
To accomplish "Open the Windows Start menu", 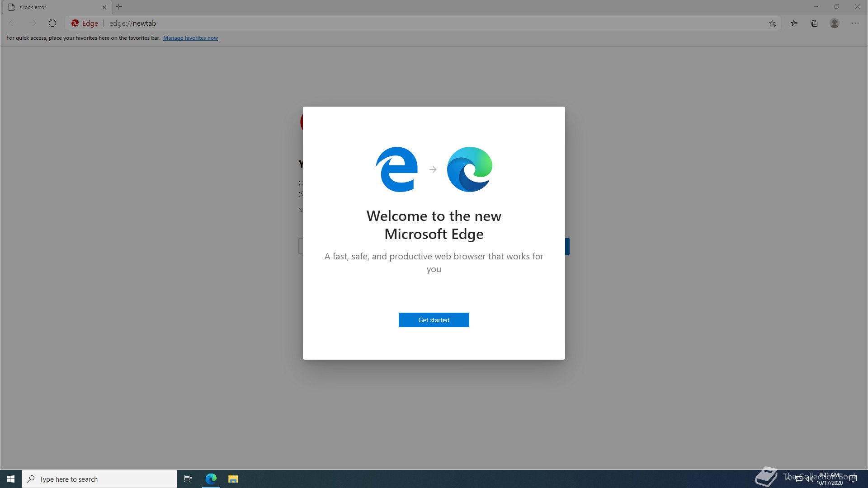I will point(11,479).
